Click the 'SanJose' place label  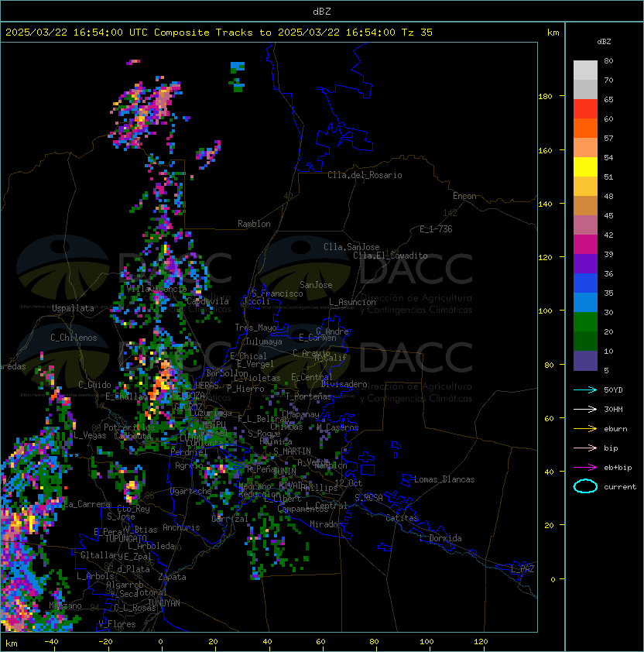316,285
